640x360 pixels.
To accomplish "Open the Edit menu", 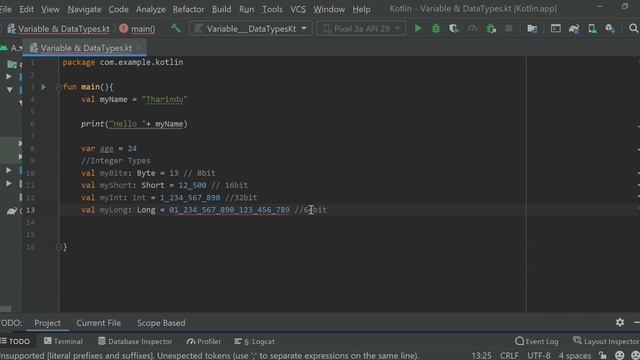I will tap(27, 9).
